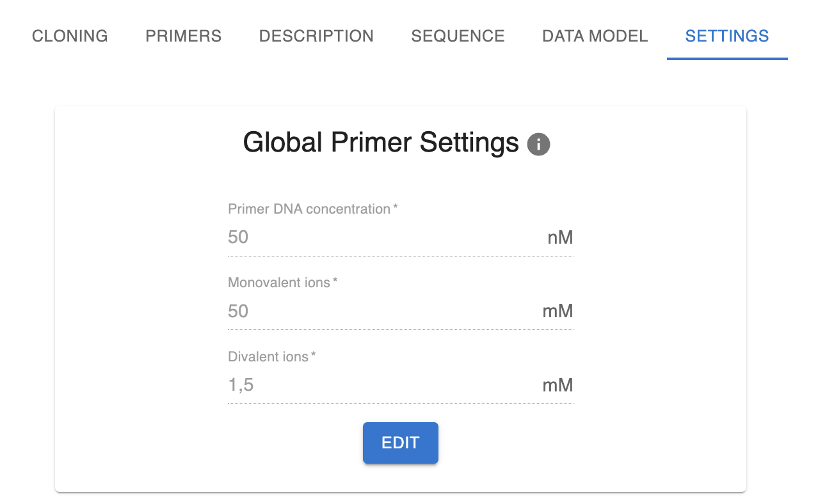Click the asterisk after Divalent ions label
The height and width of the screenshot is (504, 818).
313,355
